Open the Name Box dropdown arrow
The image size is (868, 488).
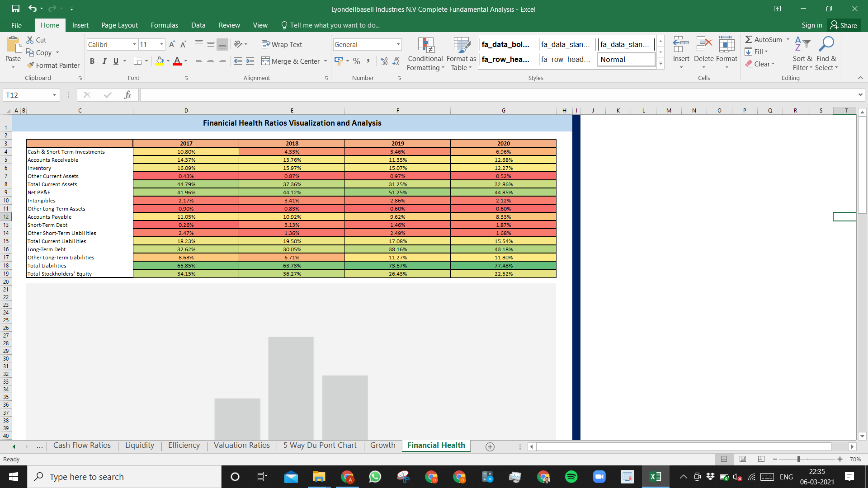tap(54, 95)
